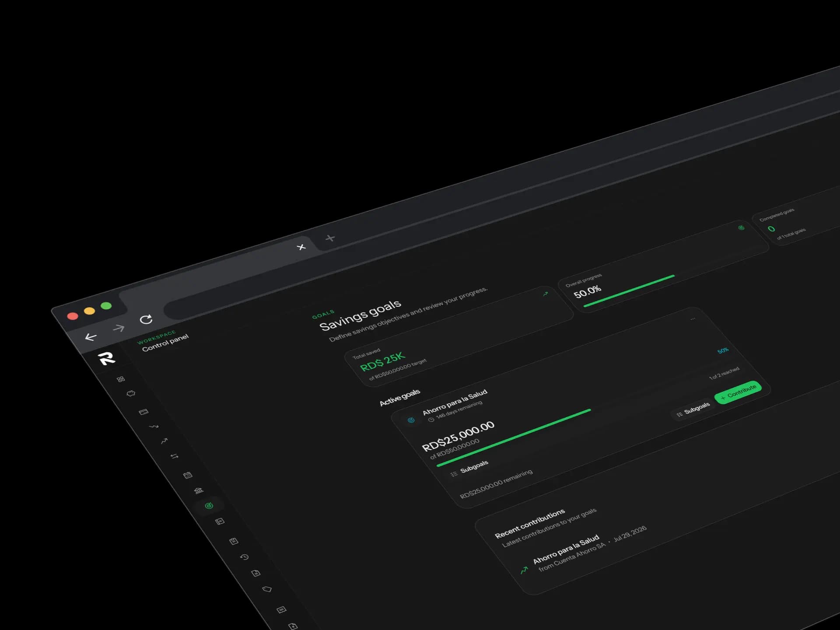Viewport: 840px width, 630px height.
Task: Click the Contribute button
Action: coord(738,392)
